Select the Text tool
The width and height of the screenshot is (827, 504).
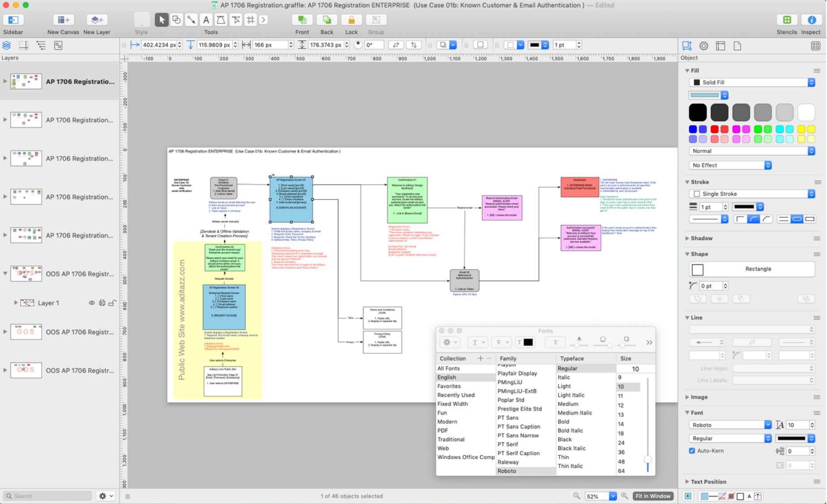click(x=206, y=20)
